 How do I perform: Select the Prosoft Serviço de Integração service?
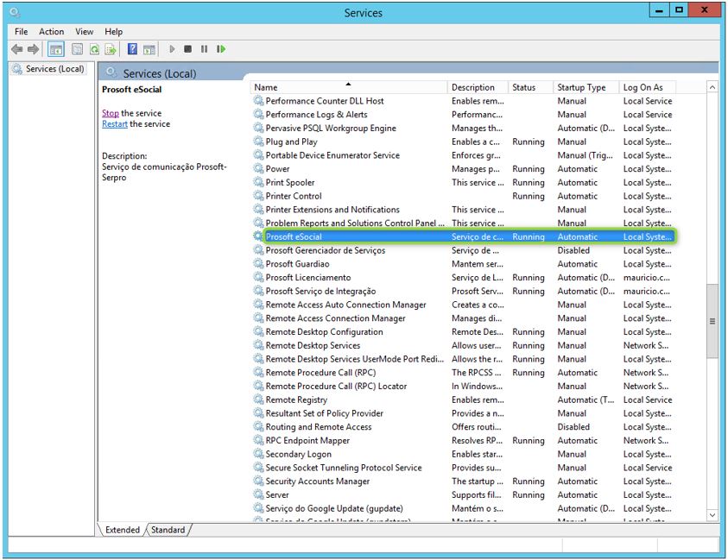pos(463,291)
